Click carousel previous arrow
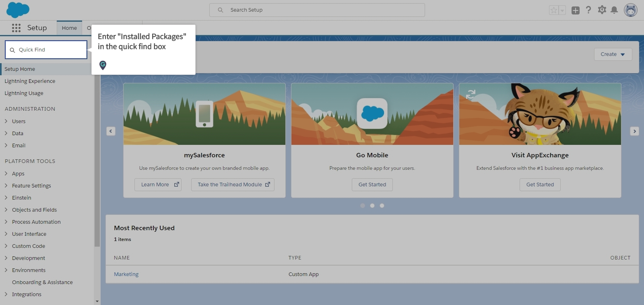 coord(111,131)
